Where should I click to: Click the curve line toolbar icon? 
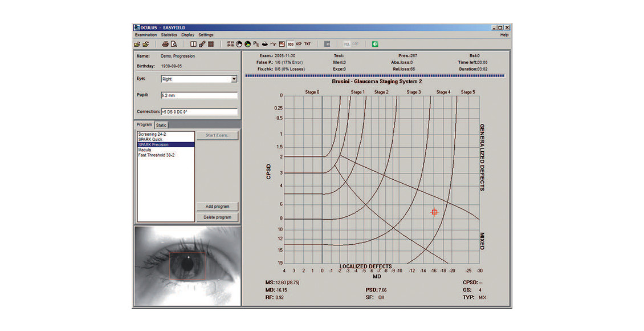tap(273, 44)
